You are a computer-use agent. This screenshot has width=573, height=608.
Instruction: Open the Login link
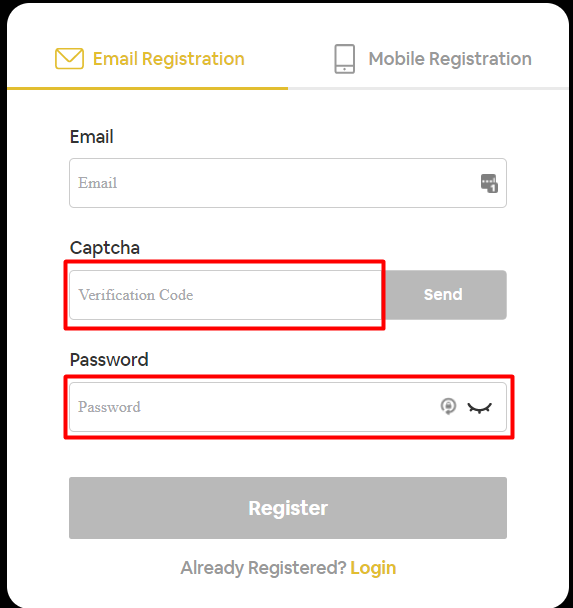pyautogui.click(x=373, y=568)
